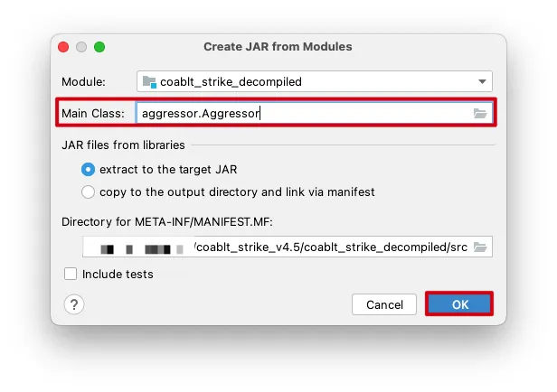Viewport: 557px width, 392px height.
Task: Browse for the META-INF manifest directory
Action: [x=480, y=247]
